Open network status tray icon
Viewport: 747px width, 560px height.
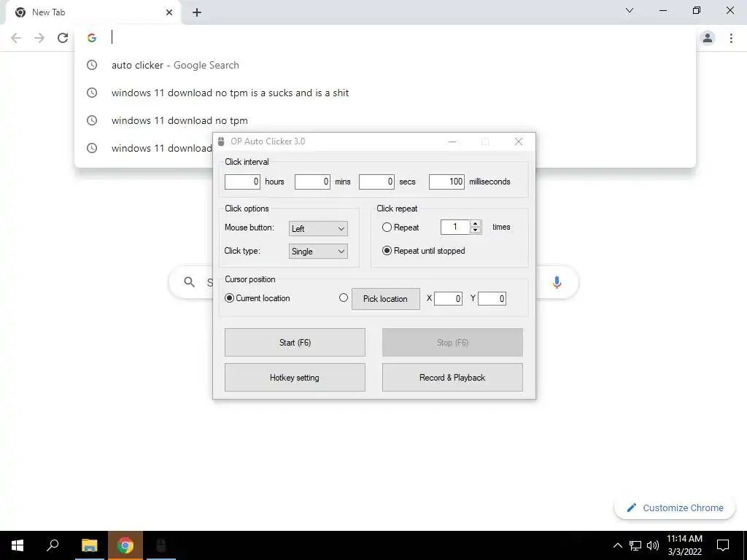point(635,545)
